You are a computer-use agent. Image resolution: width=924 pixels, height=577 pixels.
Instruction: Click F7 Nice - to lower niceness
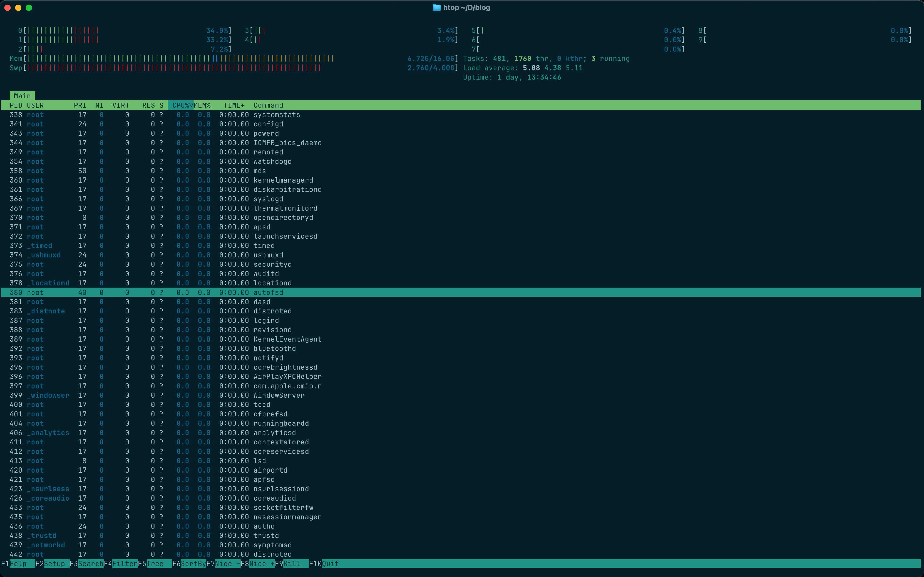(223, 564)
